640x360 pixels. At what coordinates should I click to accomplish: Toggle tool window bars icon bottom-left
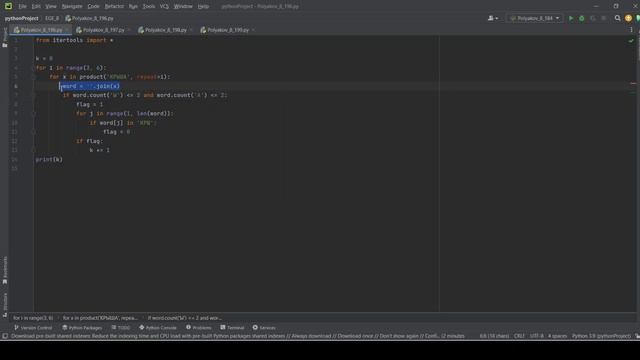pos(5,336)
